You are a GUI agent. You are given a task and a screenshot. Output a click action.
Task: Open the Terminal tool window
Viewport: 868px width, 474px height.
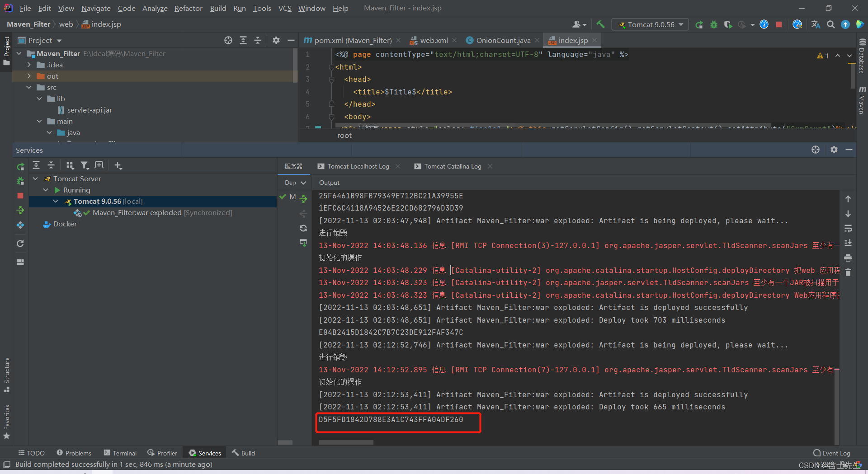[x=120, y=453]
